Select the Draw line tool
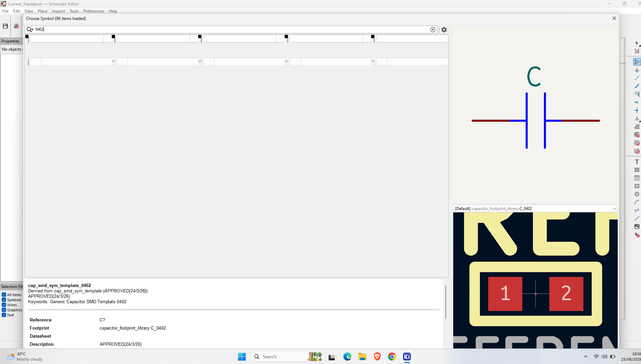Screen dimensions: 641x364 (637, 218)
